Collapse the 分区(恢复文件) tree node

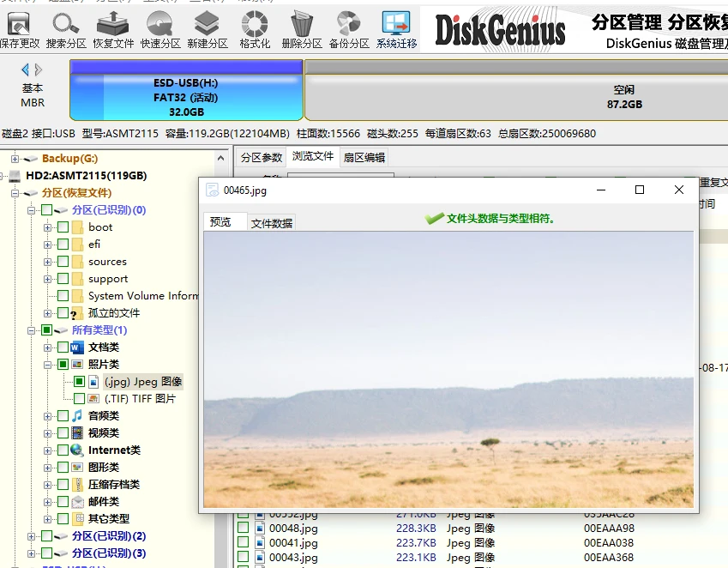pos(15,193)
